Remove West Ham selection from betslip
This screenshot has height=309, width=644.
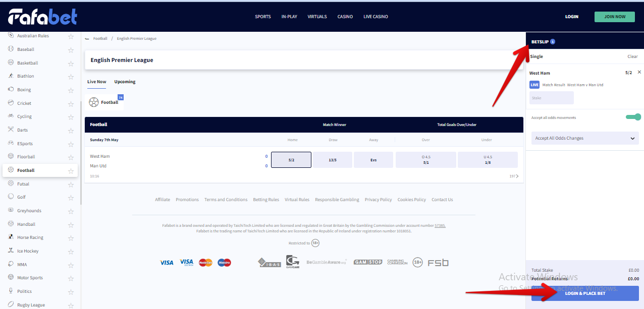639,72
